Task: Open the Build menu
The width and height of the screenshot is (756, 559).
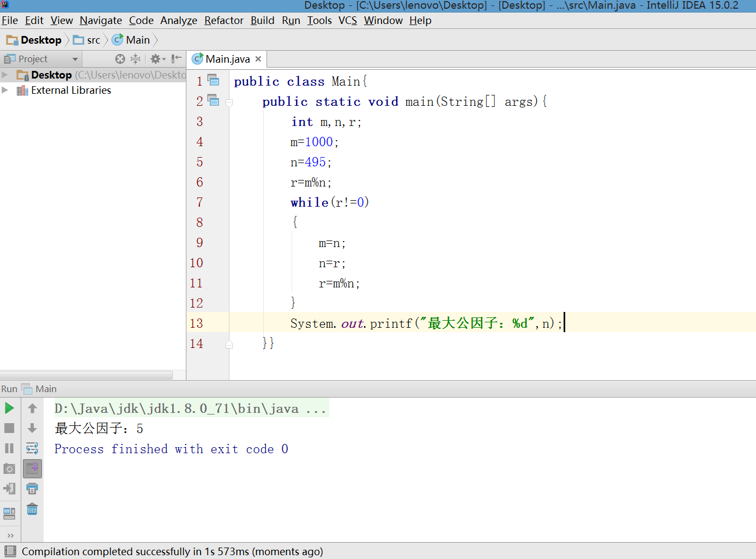Action: pyautogui.click(x=262, y=20)
